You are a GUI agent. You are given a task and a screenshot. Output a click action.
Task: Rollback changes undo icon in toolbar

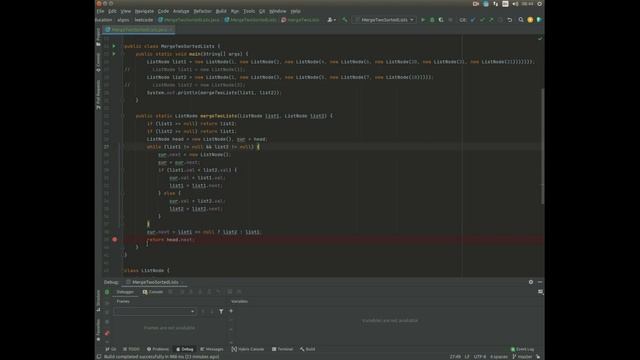coord(509,20)
